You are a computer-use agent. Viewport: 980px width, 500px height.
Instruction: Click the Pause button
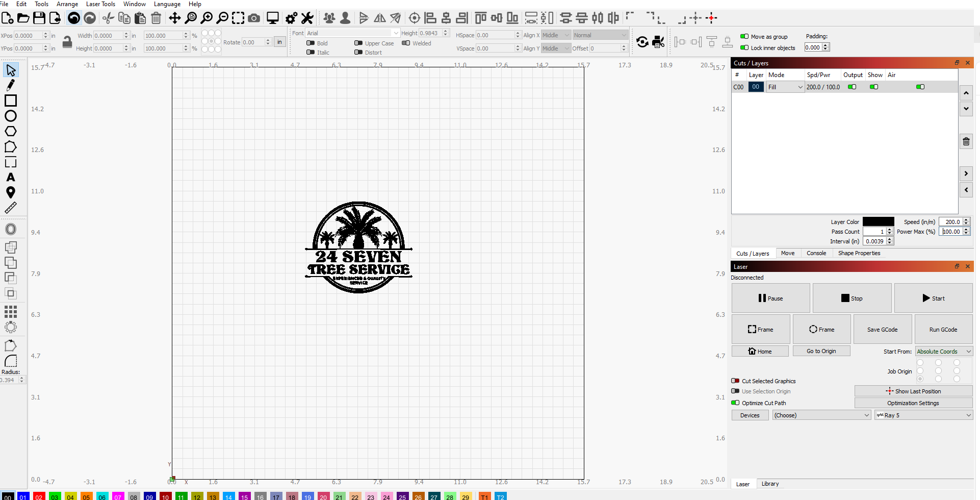click(x=771, y=298)
